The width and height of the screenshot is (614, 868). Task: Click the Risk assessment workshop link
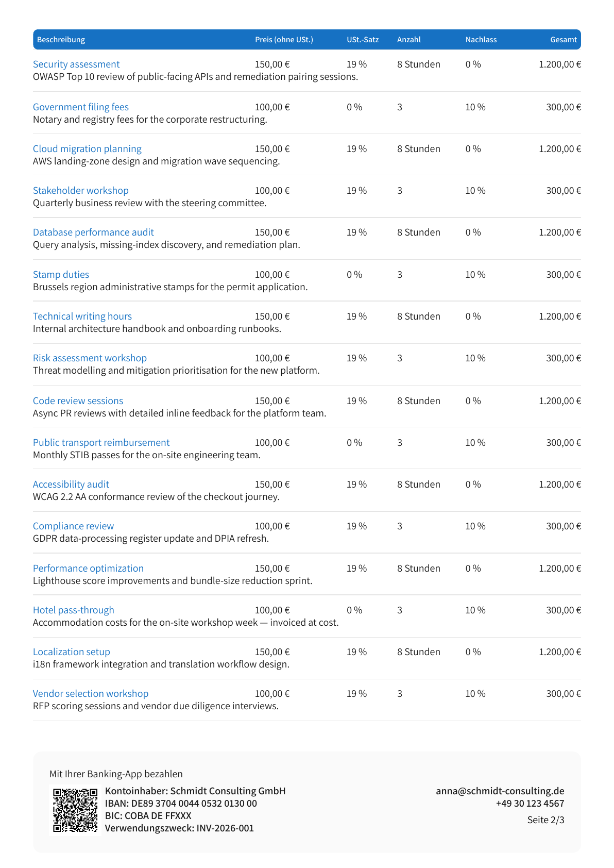click(x=90, y=358)
